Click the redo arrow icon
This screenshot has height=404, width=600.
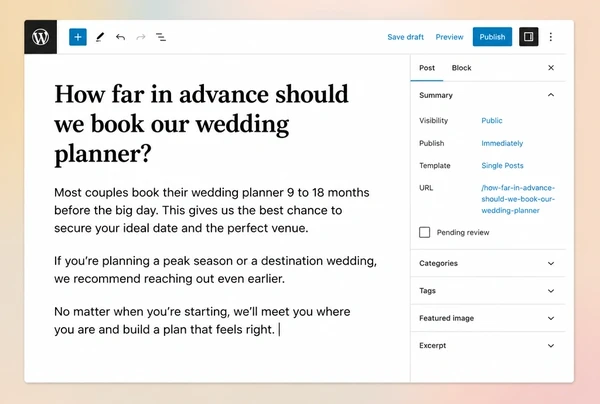[141, 37]
